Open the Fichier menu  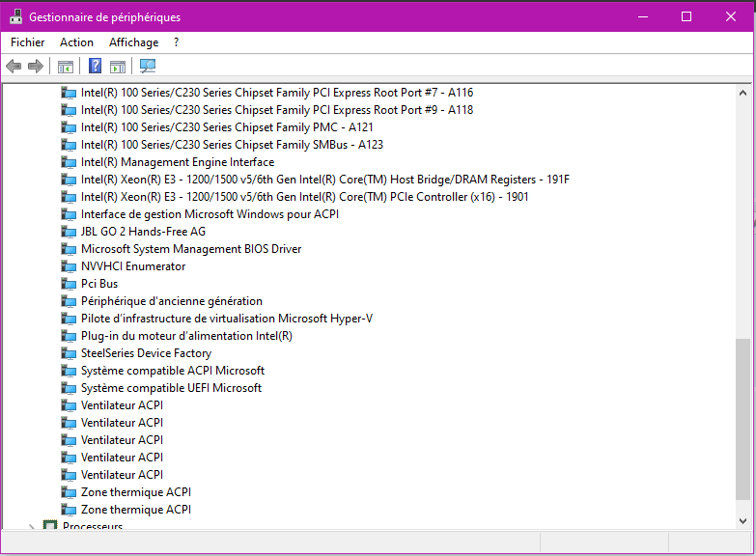(x=27, y=42)
